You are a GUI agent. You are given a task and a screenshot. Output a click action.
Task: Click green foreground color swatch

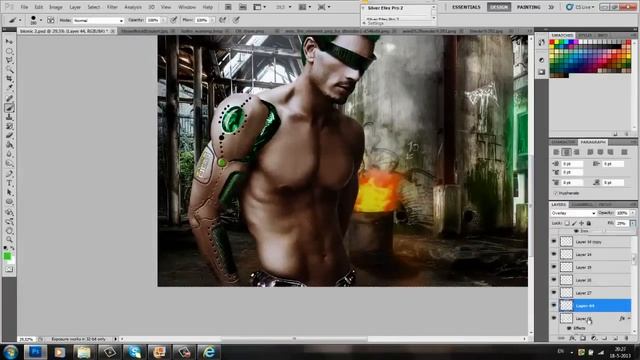coord(7,256)
